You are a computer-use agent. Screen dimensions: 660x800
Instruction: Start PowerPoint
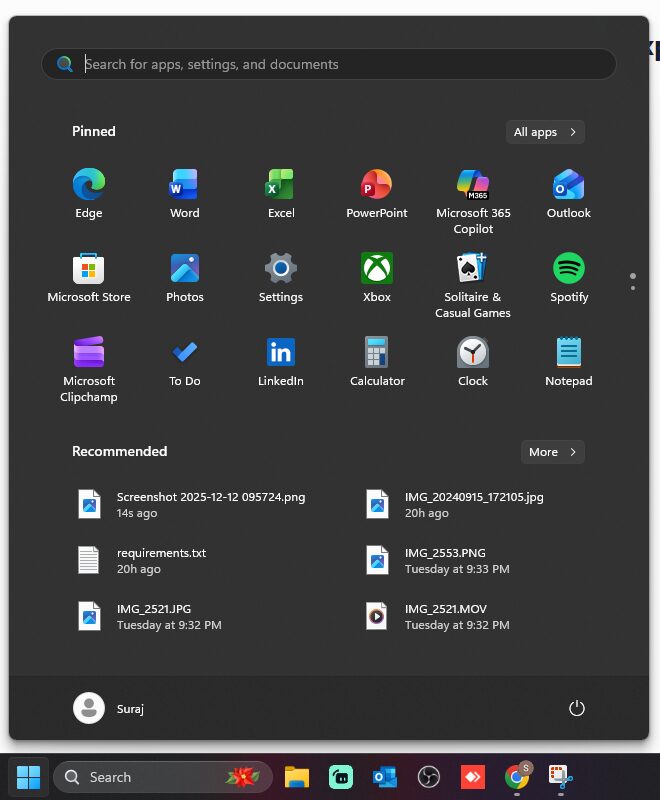377,193
